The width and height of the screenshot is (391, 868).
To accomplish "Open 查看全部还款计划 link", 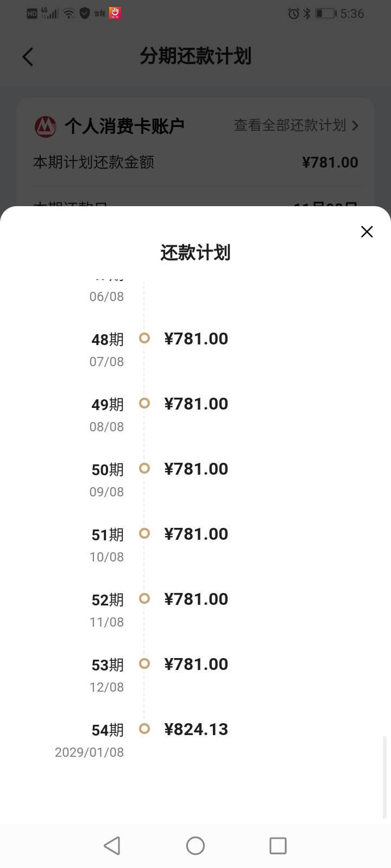I will click(289, 126).
